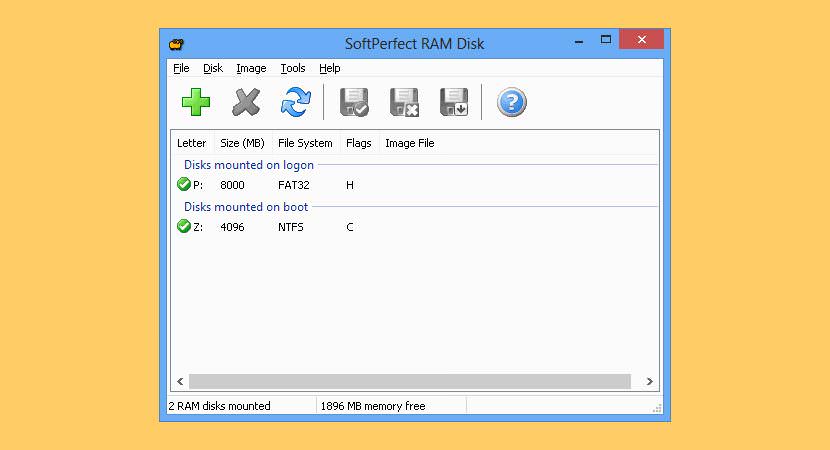Click the FAT32 file system cell
This screenshot has height=450, width=830.
pos(294,185)
